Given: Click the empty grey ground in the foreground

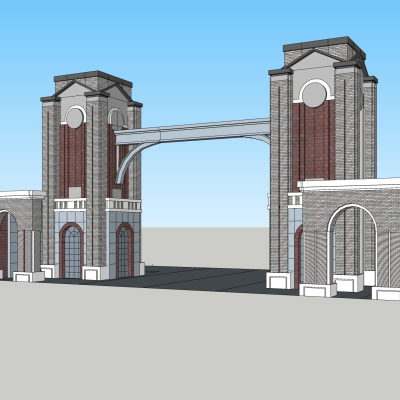Looking at the screenshot, I should click(x=200, y=343).
